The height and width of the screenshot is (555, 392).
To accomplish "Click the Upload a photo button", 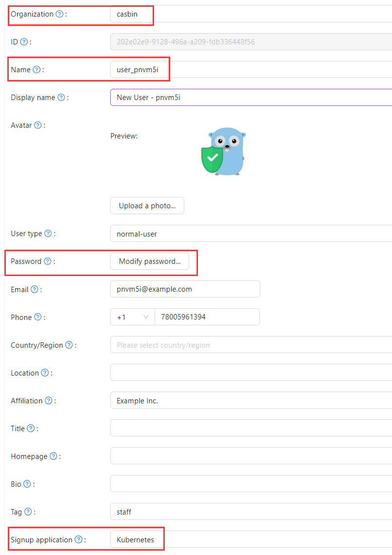I will [x=147, y=205].
